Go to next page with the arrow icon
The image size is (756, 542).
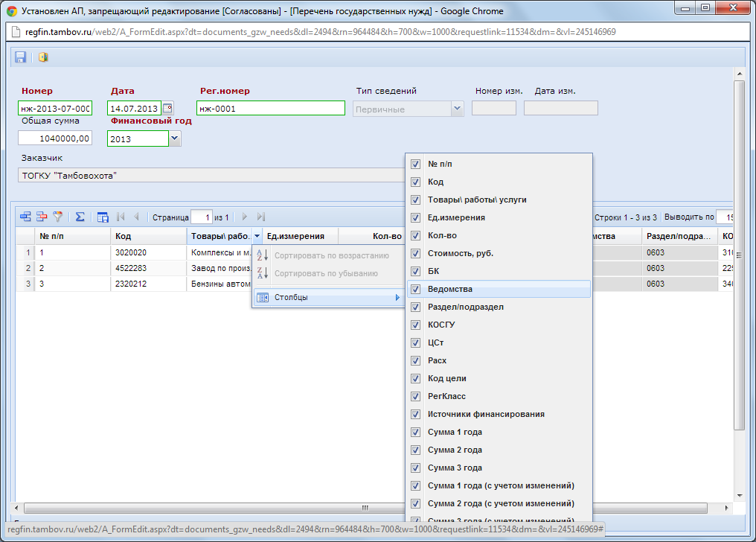tap(244, 217)
